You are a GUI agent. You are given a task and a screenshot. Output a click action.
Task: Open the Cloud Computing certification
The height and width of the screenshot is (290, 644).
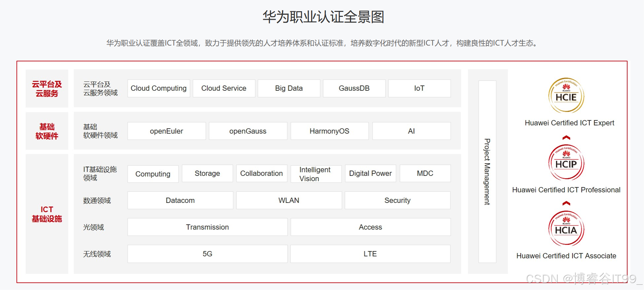[x=159, y=88]
